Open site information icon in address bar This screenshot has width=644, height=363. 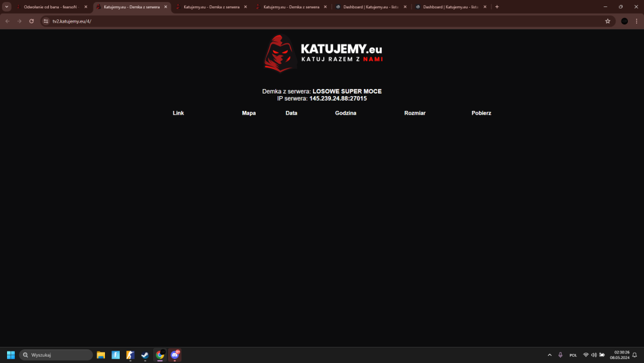coord(46,21)
